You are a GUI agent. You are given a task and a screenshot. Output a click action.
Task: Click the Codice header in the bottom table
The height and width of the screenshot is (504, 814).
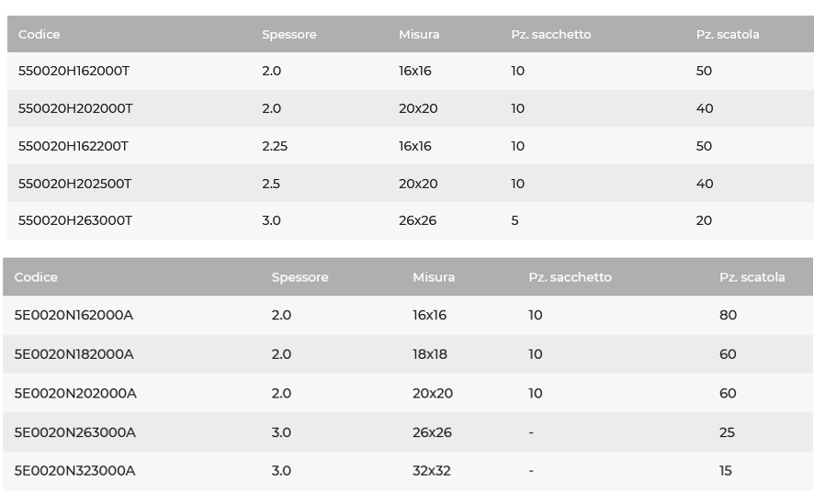36,277
